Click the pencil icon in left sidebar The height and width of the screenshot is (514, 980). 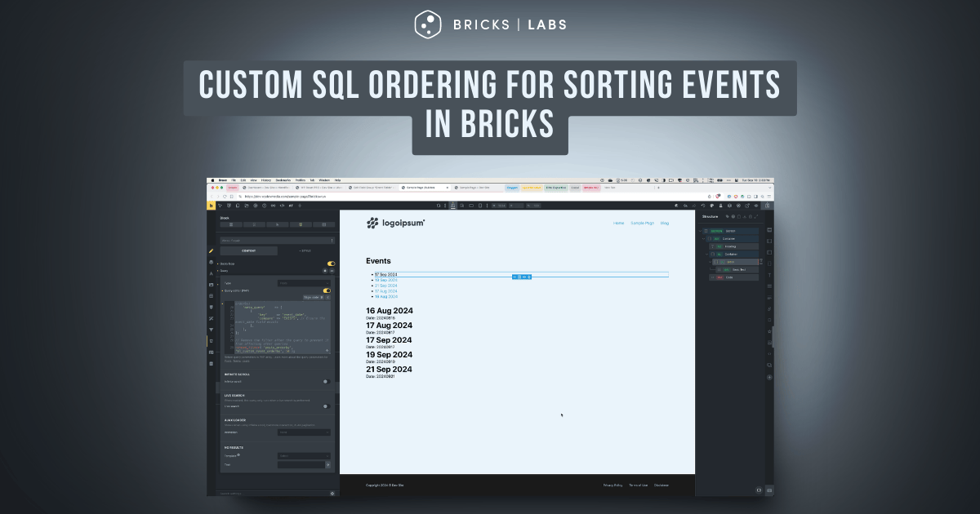pyautogui.click(x=212, y=251)
